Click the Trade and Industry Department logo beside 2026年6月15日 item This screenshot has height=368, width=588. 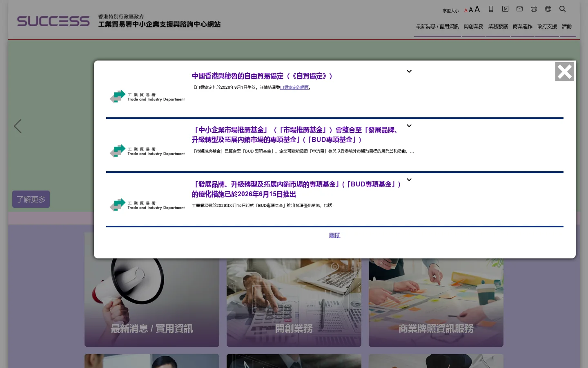[x=147, y=205]
